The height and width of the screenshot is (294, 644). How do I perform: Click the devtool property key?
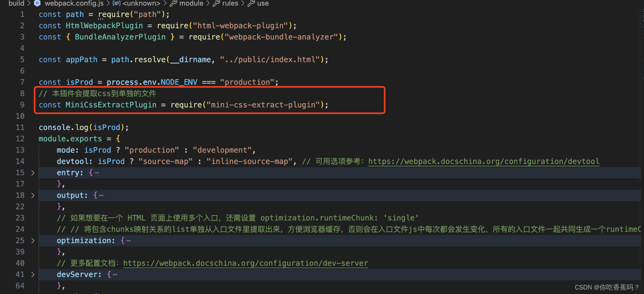click(72, 162)
